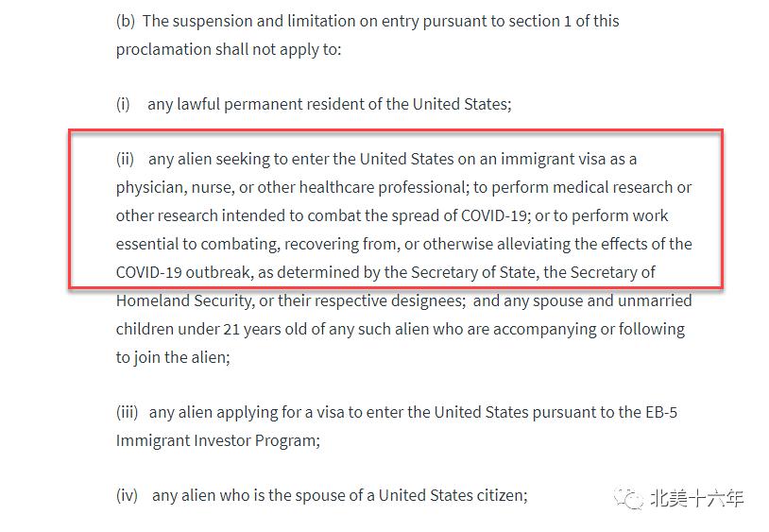Click the (iii) list marker

(x=127, y=412)
